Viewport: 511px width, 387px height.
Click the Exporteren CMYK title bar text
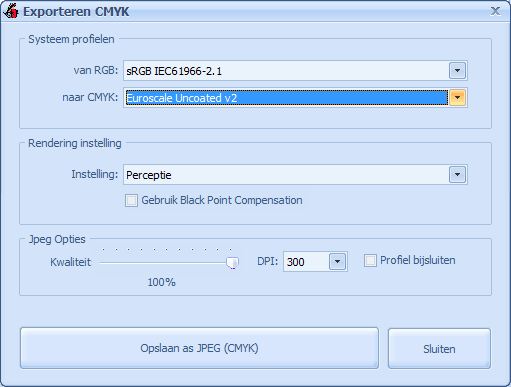[x=76, y=12]
